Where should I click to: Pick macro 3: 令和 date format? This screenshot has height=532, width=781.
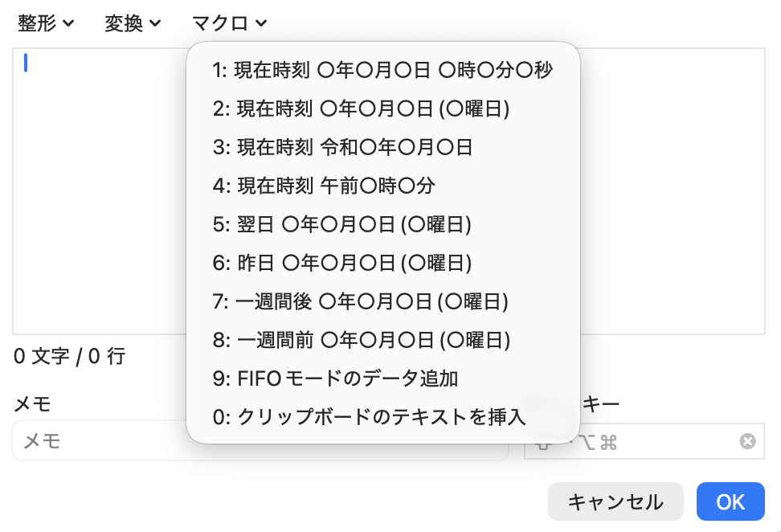(382, 147)
